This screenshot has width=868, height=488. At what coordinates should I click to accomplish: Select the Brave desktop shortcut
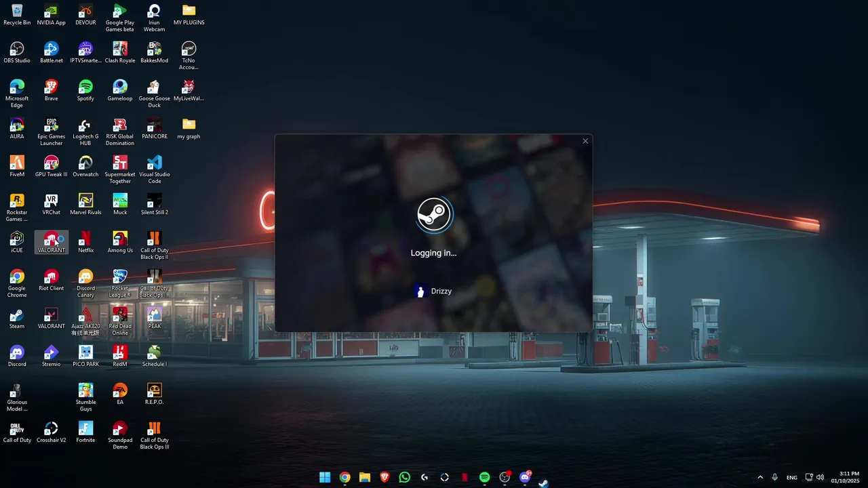(x=52, y=91)
